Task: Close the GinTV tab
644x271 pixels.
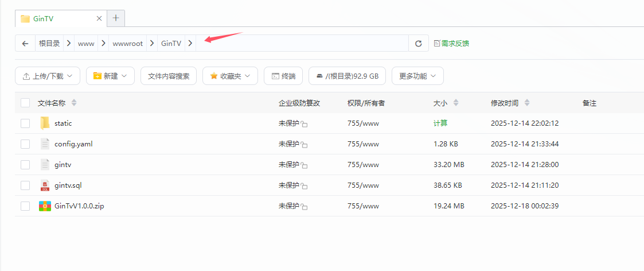Action: coord(99,18)
